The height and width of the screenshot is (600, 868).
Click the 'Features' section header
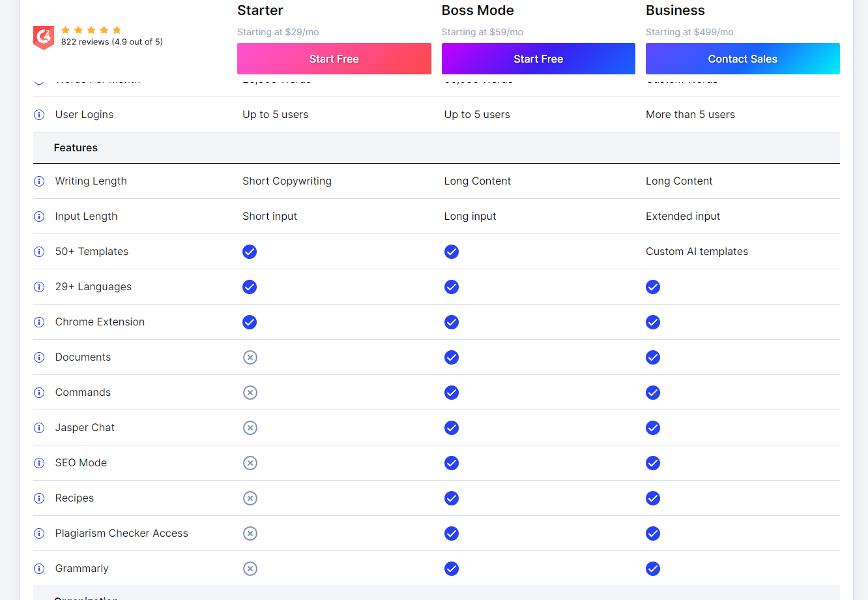click(x=76, y=148)
